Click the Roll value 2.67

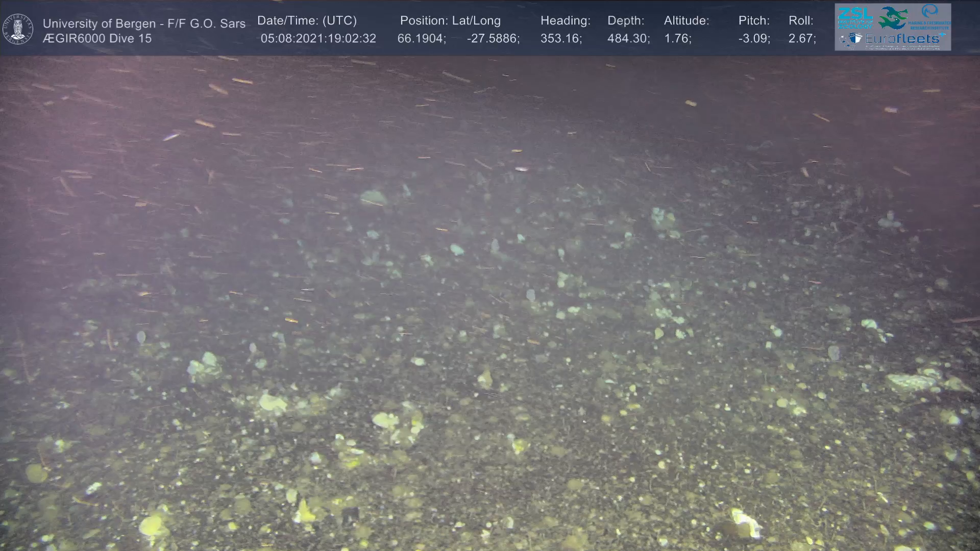(801, 38)
